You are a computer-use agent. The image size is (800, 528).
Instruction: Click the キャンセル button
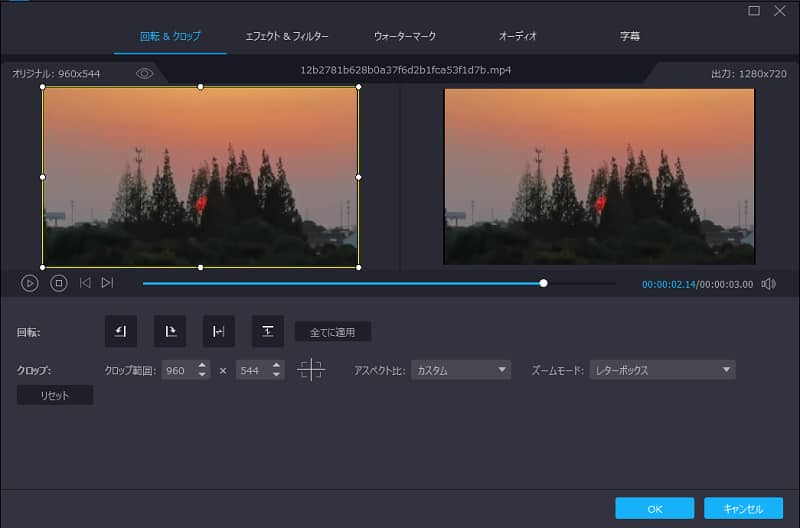coord(743,509)
